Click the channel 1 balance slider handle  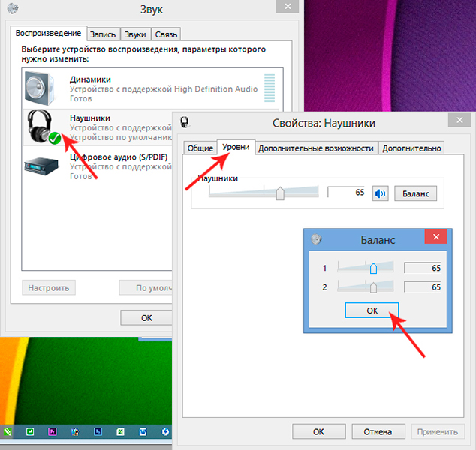click(373, 268)
